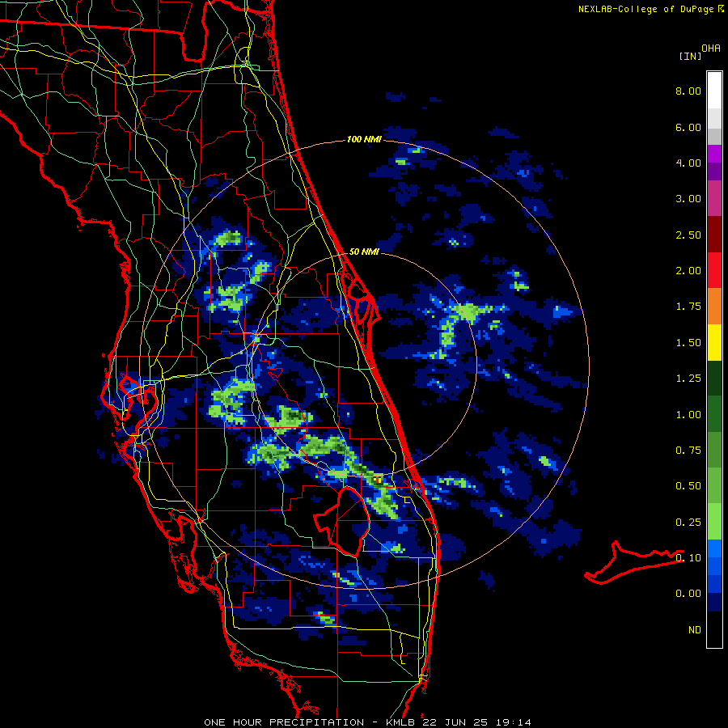Click the 1.75 legend value
The image size is (728, 728).
[x=688, y=307]
